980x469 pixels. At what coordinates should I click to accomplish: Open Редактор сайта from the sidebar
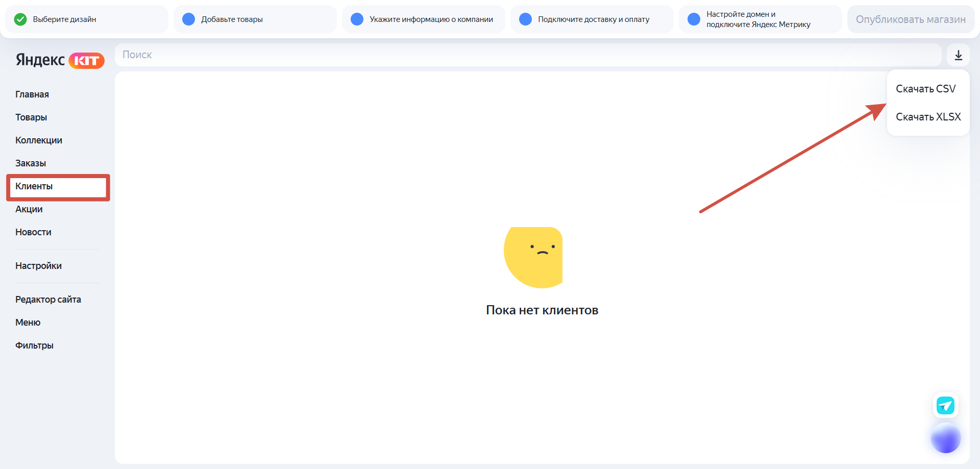(x=48, y=300)
